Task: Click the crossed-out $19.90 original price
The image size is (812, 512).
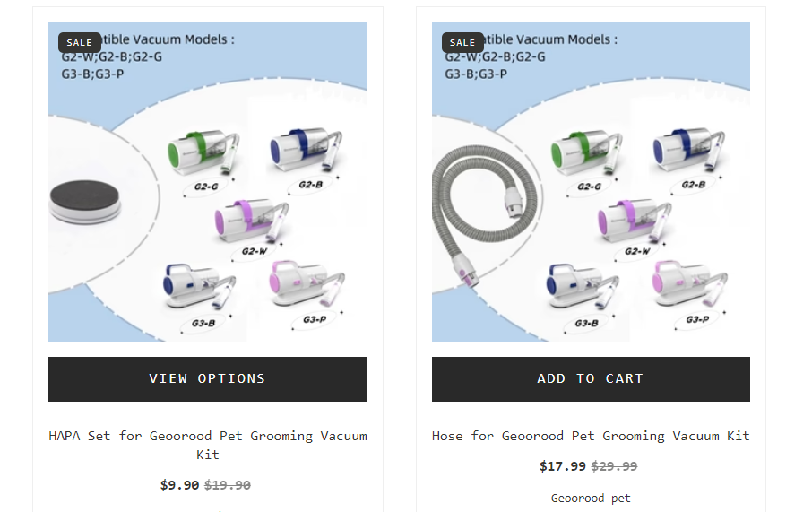Action: [228, 485]
